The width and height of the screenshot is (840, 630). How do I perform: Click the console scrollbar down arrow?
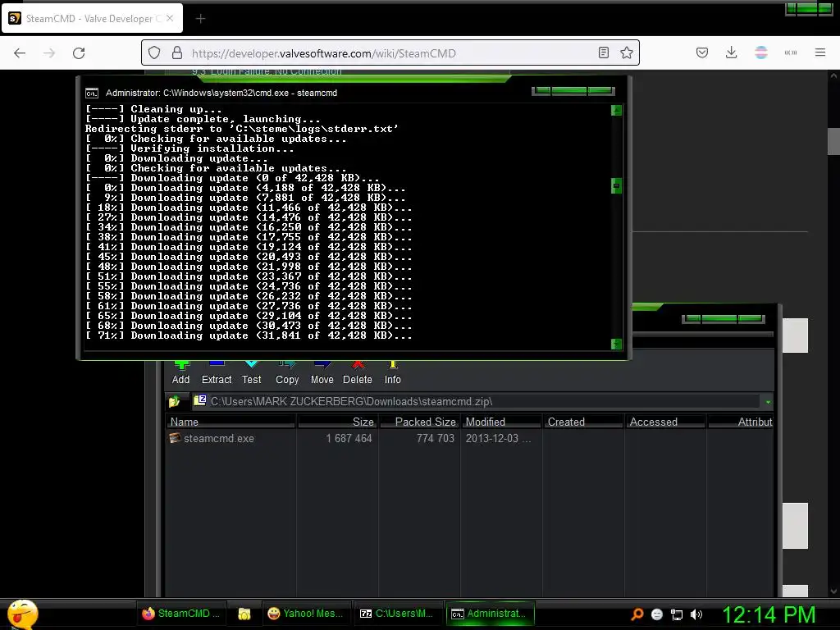click(x=617, y=344)
